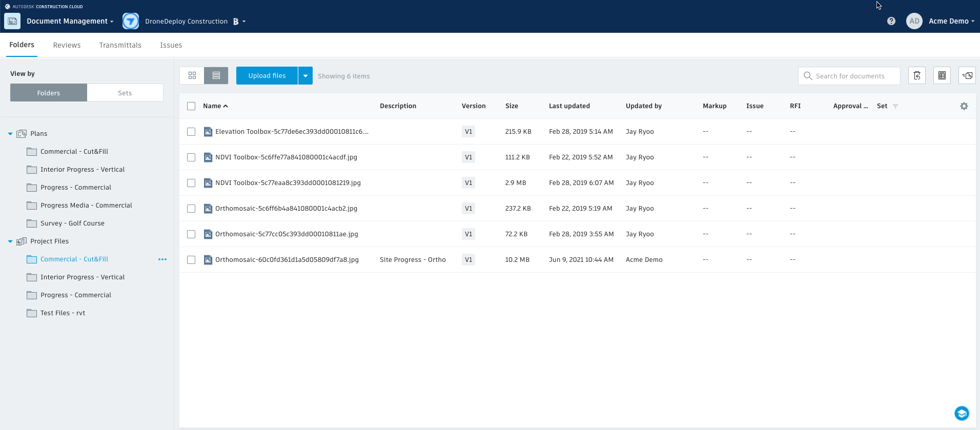Viewport: 980px width, 430px height.
Task: Open more options for Commercial - Cut&Fill folder
Action: [x=162, y=259]
